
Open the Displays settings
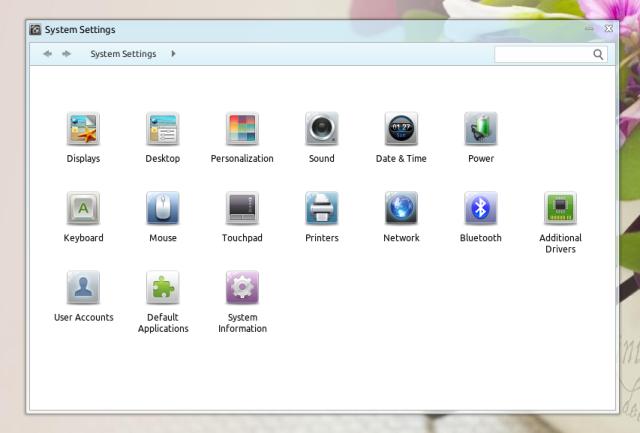83,129
